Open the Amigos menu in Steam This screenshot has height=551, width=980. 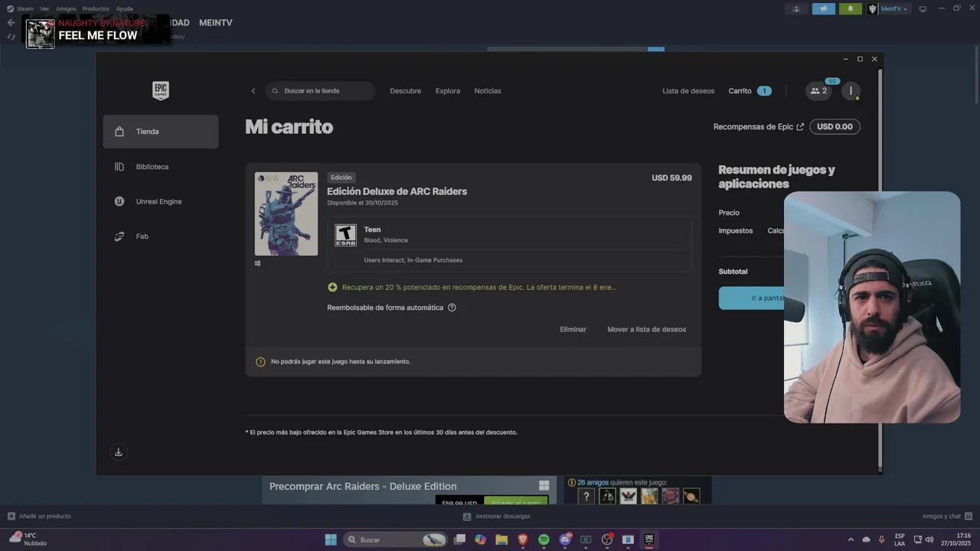[66, 8]
